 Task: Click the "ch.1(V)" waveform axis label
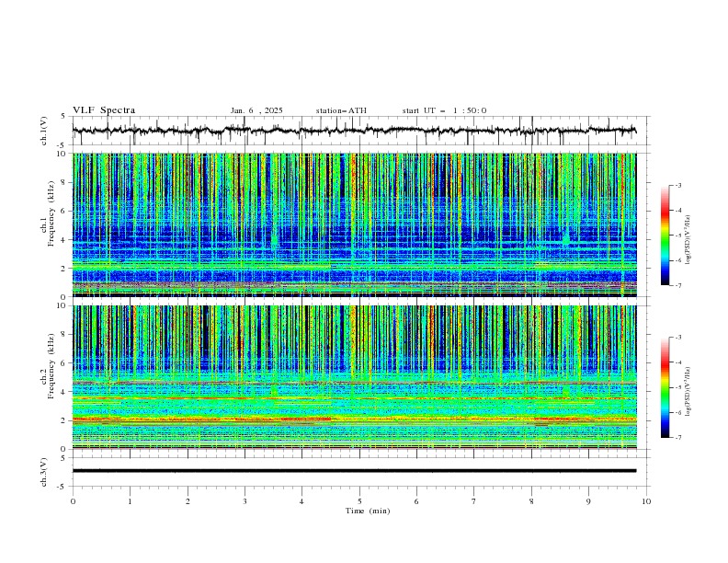point(44,131)
